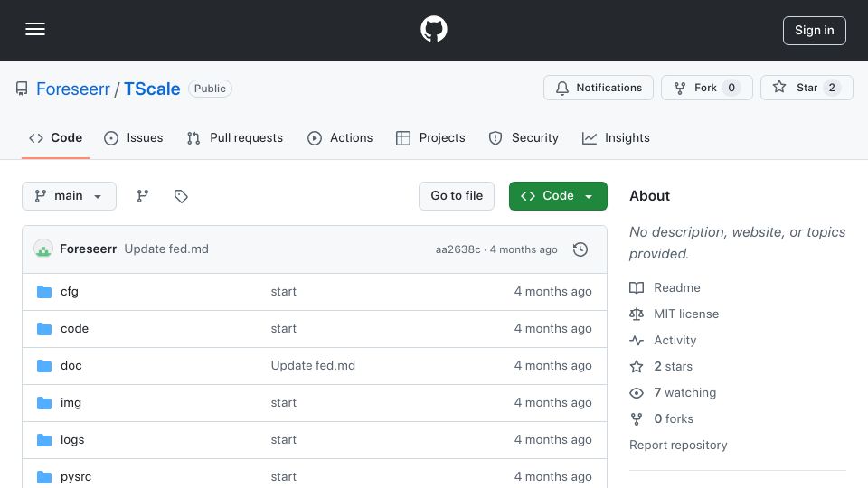Screen dimensions: 868x488
Task: Click the eye icon next to watching
Action: point(637,393)
